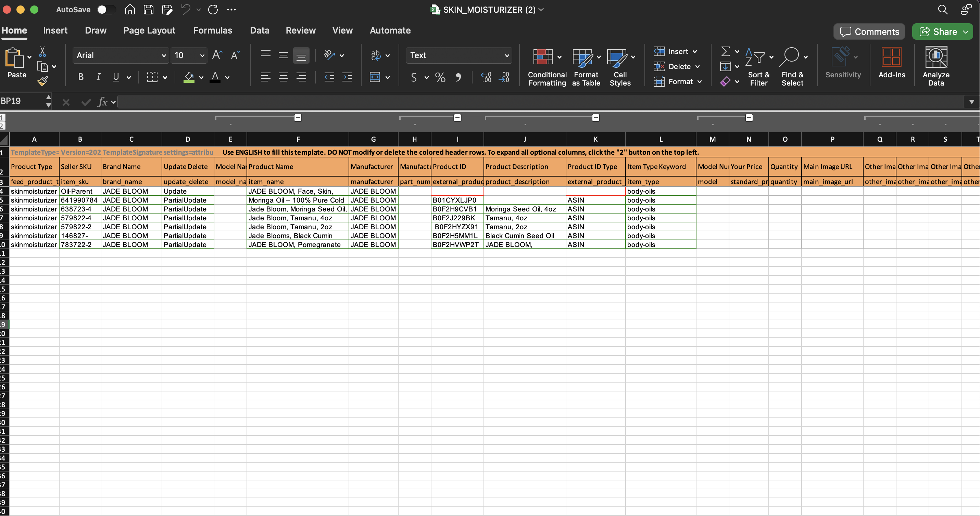Click the Save icon in title bar
This screenshot has width=980, height=516.
click(148, 10)
